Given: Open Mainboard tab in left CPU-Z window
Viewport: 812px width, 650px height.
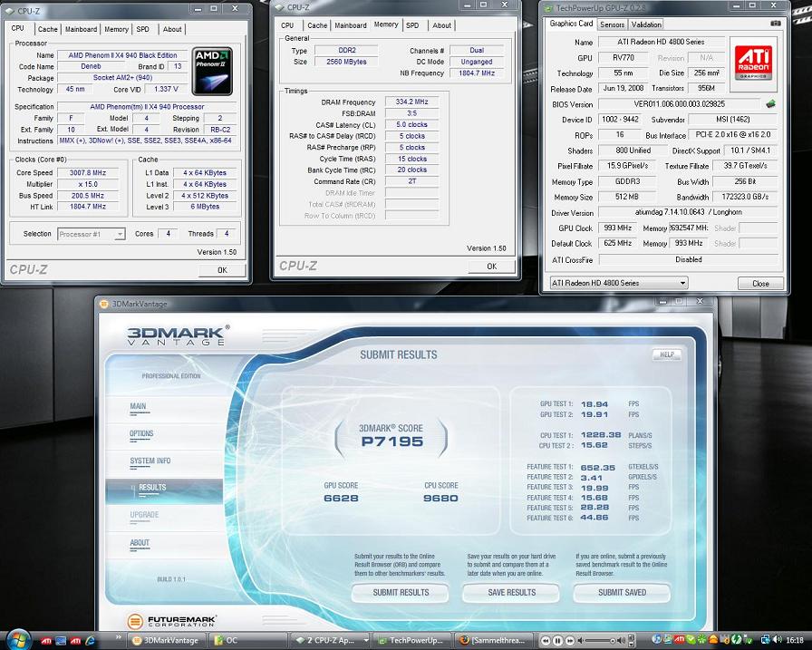Looking at the screenshot, I should pyautogui.click(x=81, y=29).
